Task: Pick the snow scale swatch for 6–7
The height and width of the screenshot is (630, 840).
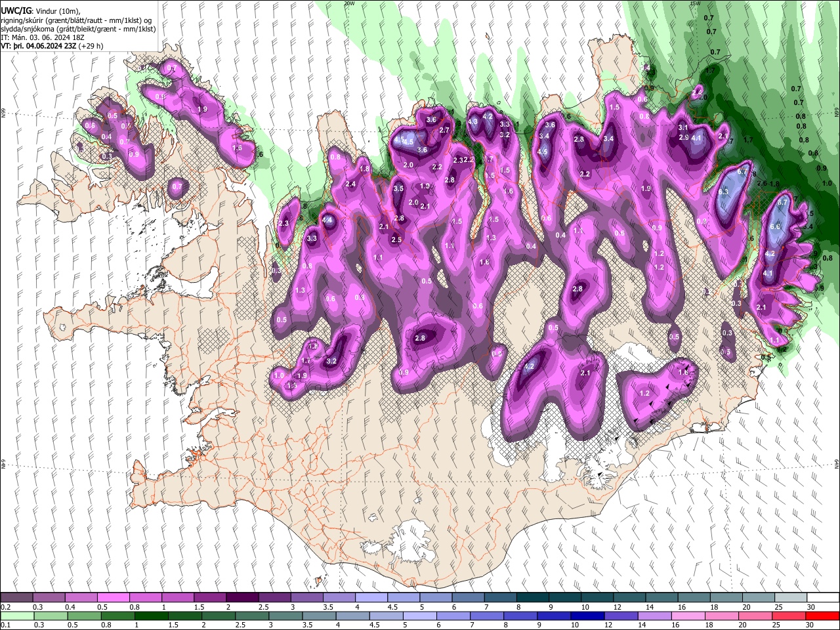Action: pos(467,598)
